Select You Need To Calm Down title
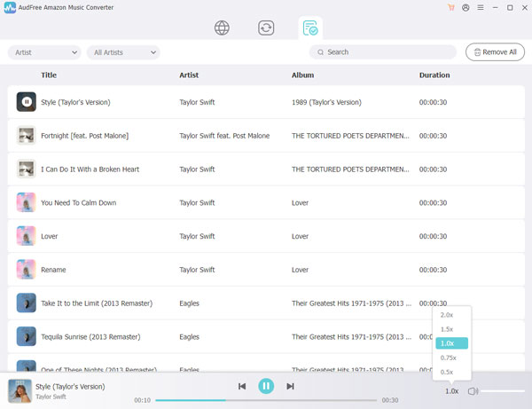The image size is (532, 409). (78, 203)
